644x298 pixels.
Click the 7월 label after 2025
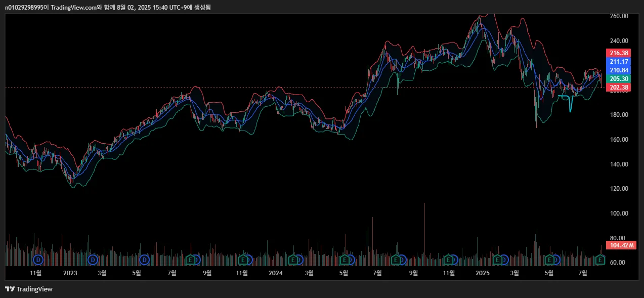583,273
